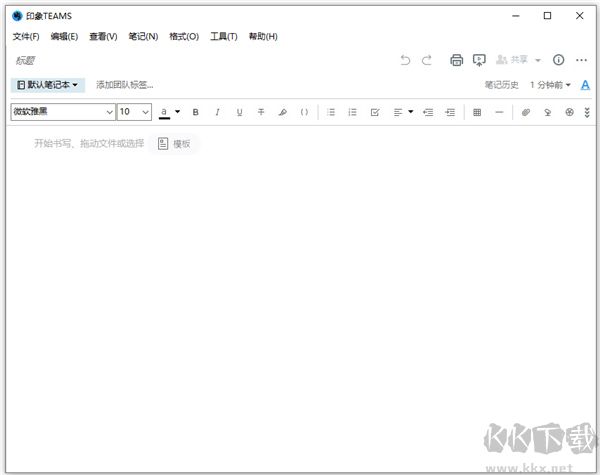Open the 帮助(H) menu

263,36
